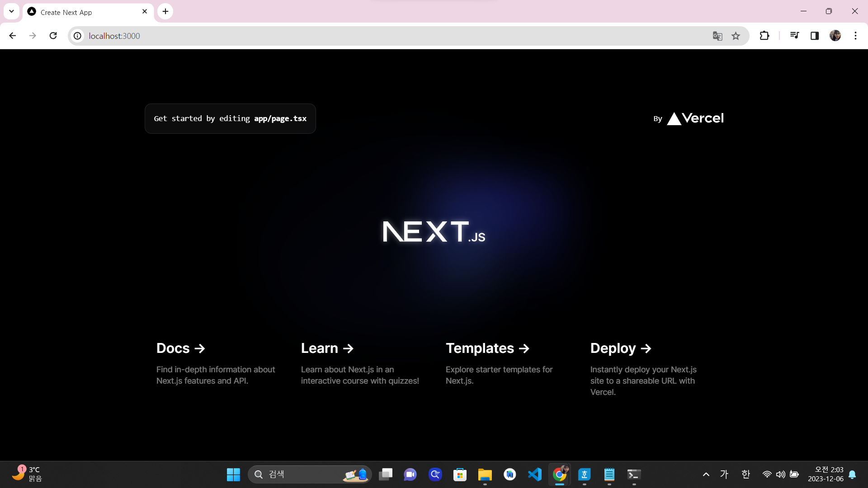Viewport: 868px width, 488px height.
Task: Click the Next.js logo
Action: pos(434,231)
